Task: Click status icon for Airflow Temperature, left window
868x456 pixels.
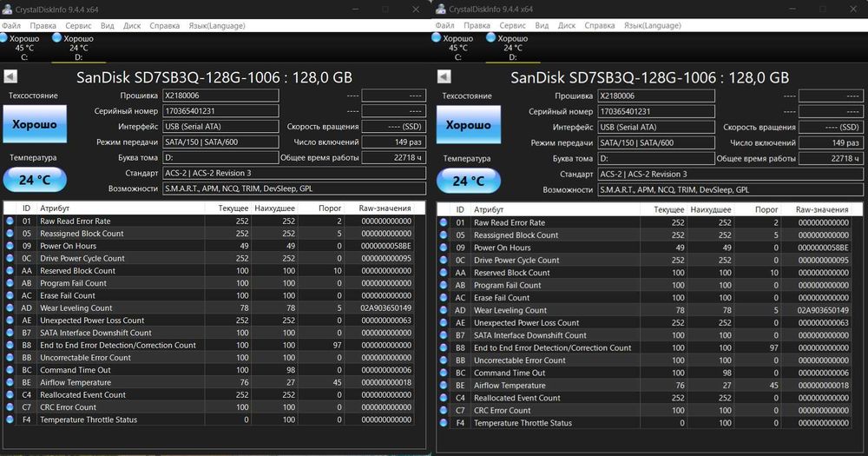Action: point(10,382)
